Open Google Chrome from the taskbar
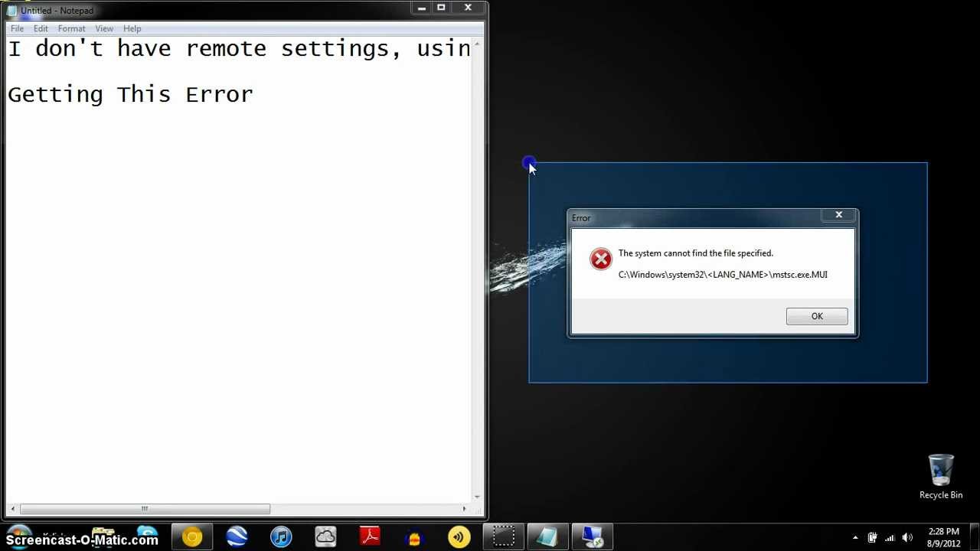 (192, 537)
